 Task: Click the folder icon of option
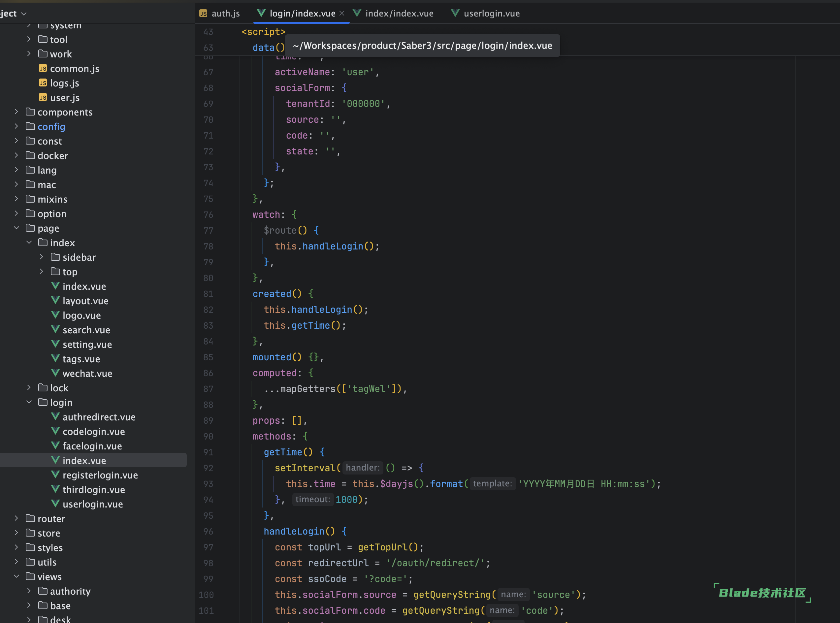(30, 213)
